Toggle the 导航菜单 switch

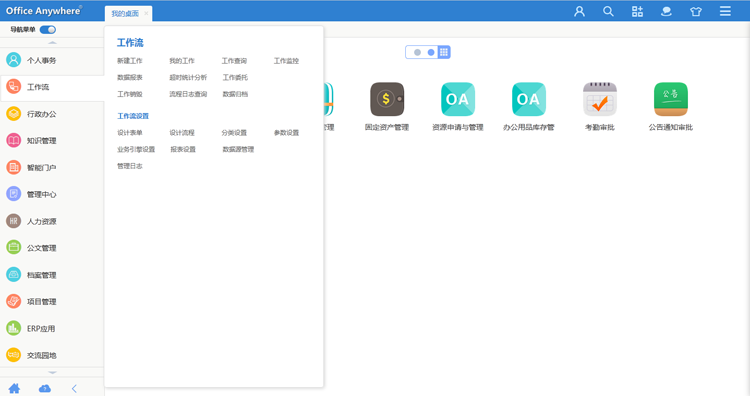pyautogui.click(x=48, y=30)
